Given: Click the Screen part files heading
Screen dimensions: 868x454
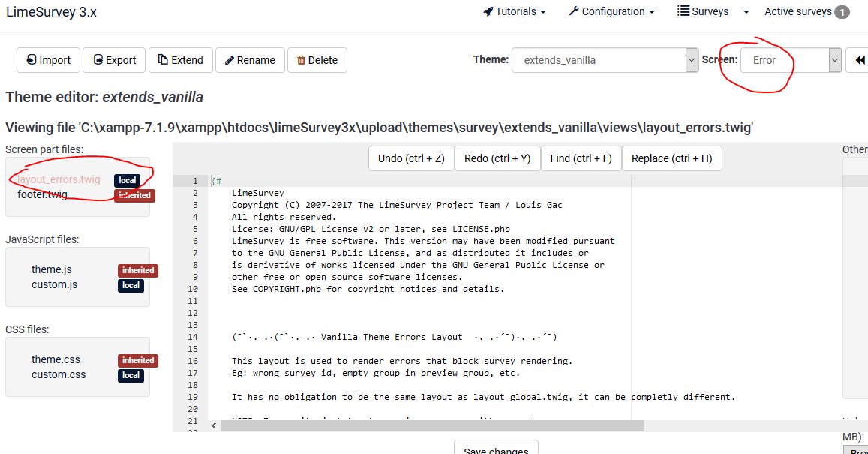Looking at the screenshot, I should (x=44, y=149).
